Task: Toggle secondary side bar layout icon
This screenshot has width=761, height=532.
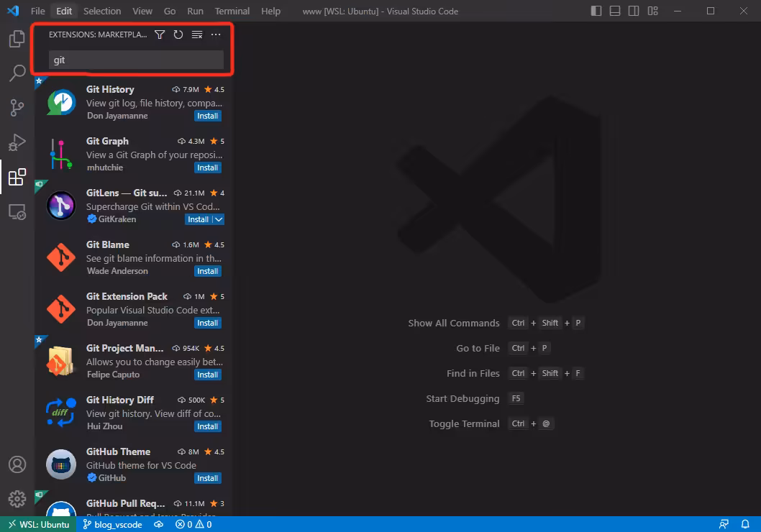Action: [634, 11]
